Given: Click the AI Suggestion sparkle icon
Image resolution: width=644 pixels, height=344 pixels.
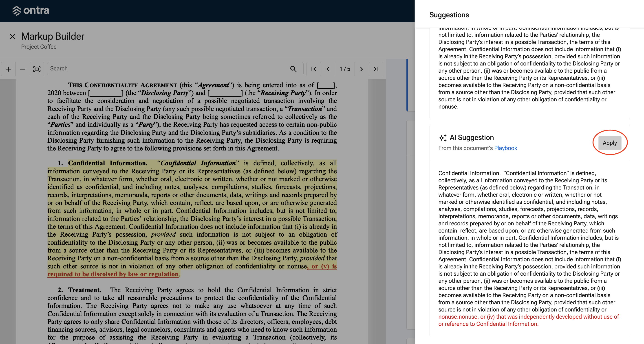Looking at the screenshot, I should [x=443, y=138].
